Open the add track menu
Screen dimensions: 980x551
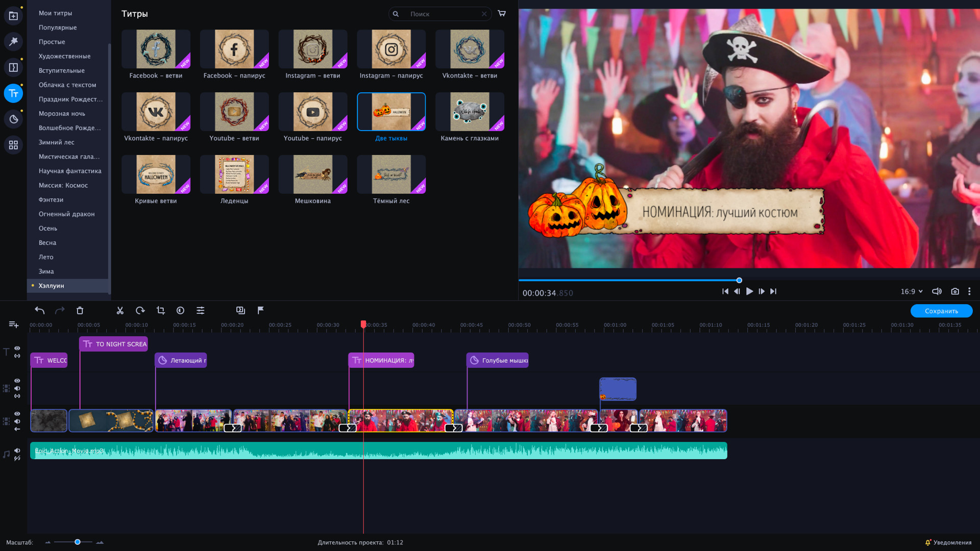[x=14, y=324]
